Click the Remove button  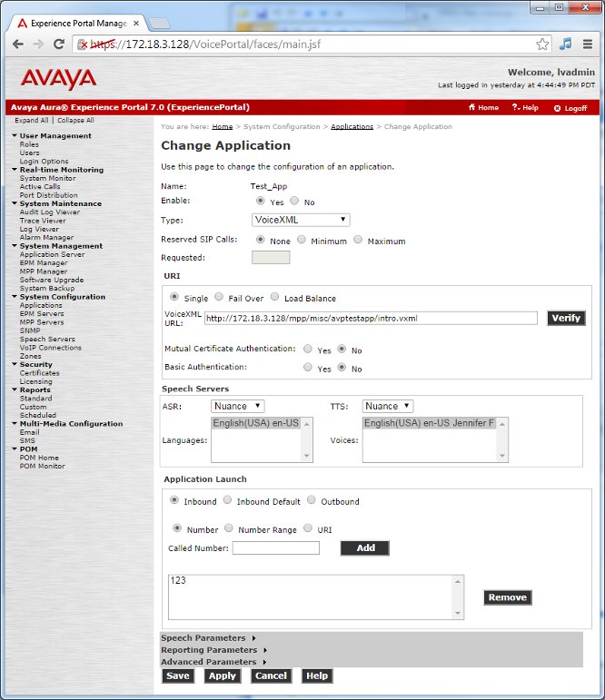click(508, 597)
